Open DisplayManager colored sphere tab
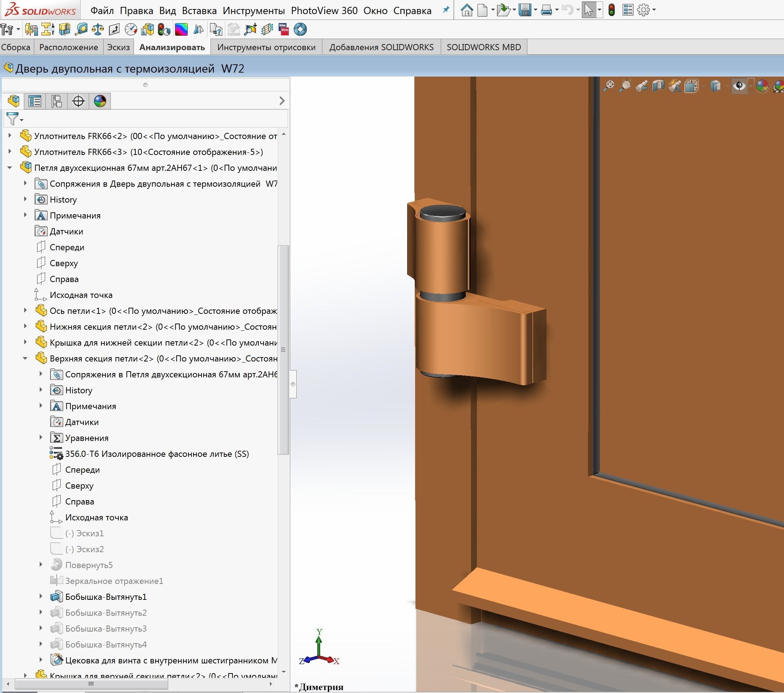Image resolution: width=784 pixels, height=693 pixels. click(100, 101)
